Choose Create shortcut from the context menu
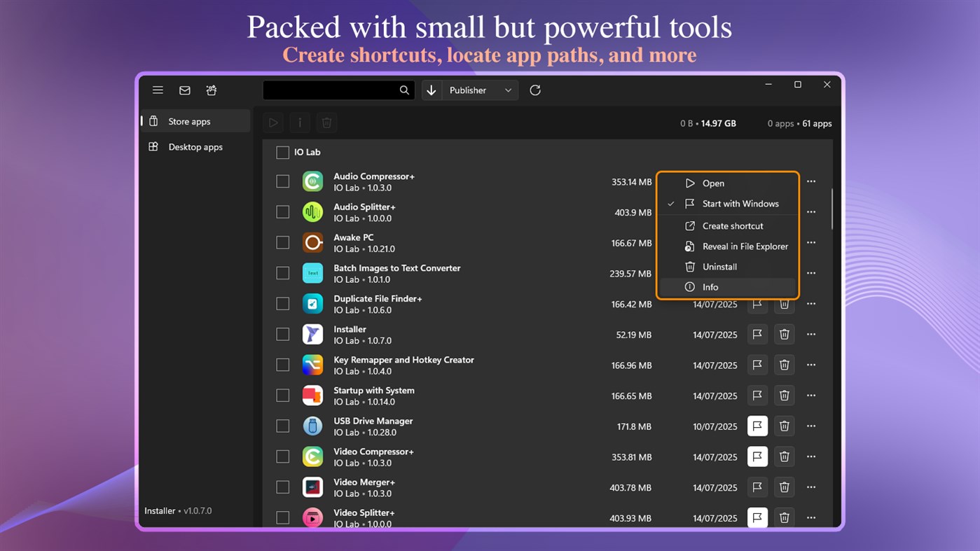The height and width of the screenshot is (551, 980). (x=732, y=225)
